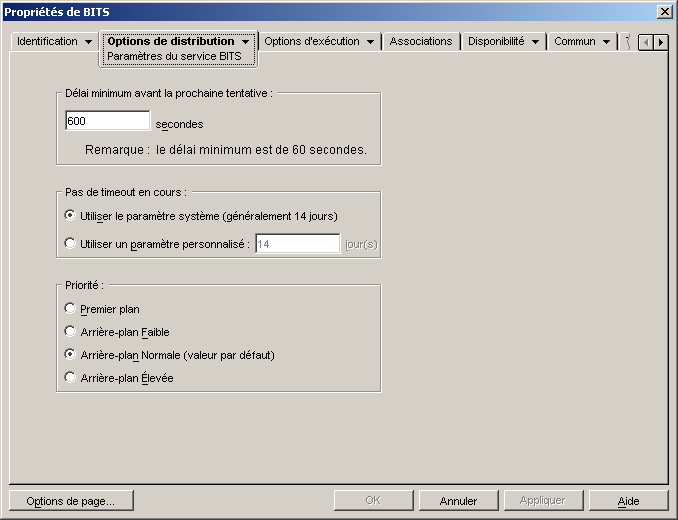Click the Options de page button
678x520 pixels.
71,501
